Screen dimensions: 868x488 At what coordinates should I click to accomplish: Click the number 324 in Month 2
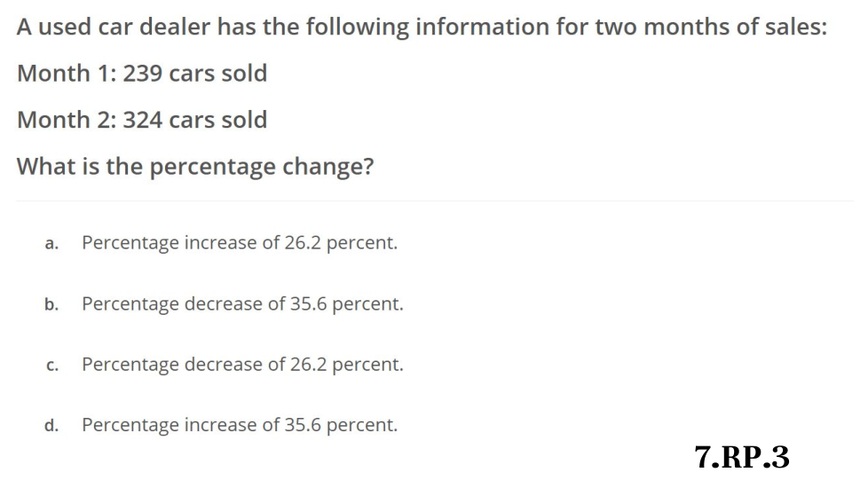point(142,120)
